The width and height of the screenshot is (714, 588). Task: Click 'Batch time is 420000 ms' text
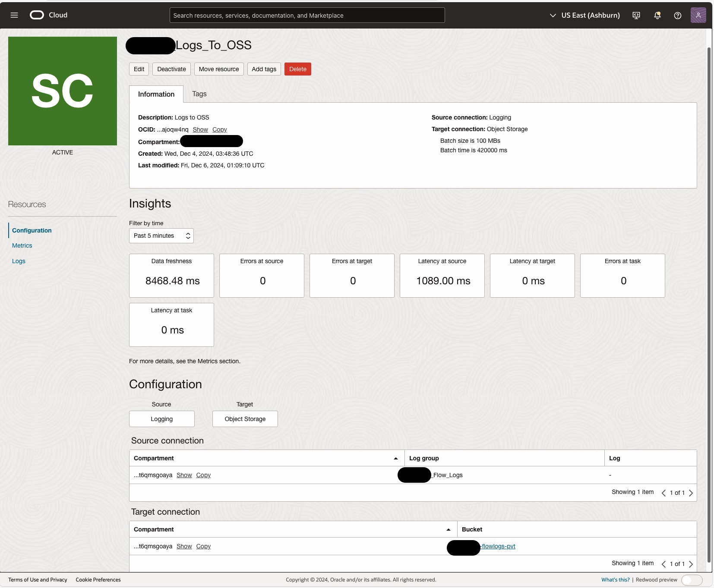[474, 150]
